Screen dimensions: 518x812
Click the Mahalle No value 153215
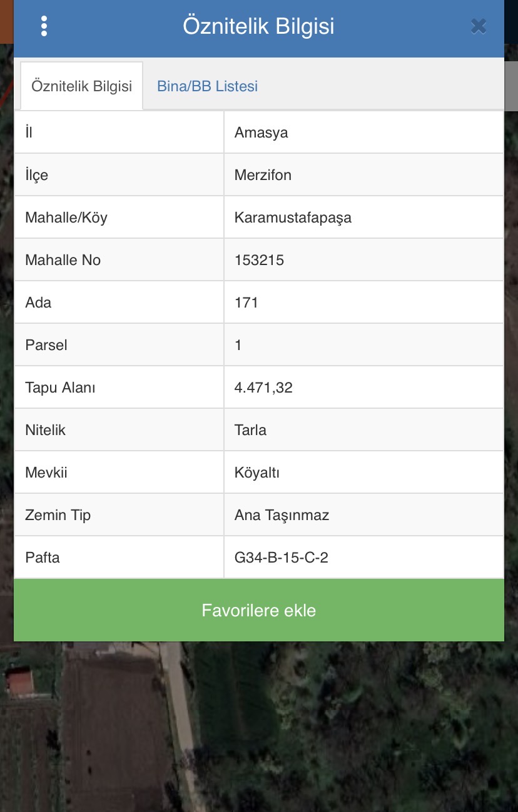(259, 260)
